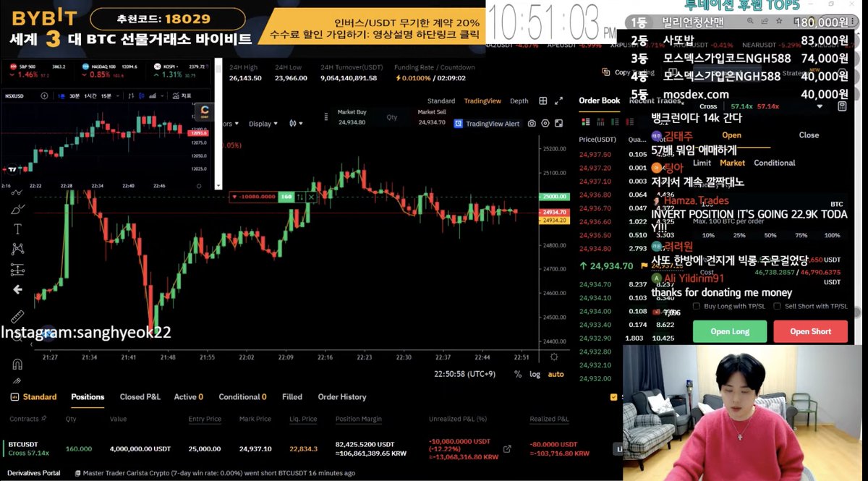Open the Positions tab

pyautogui.click(x=88, y=397)
